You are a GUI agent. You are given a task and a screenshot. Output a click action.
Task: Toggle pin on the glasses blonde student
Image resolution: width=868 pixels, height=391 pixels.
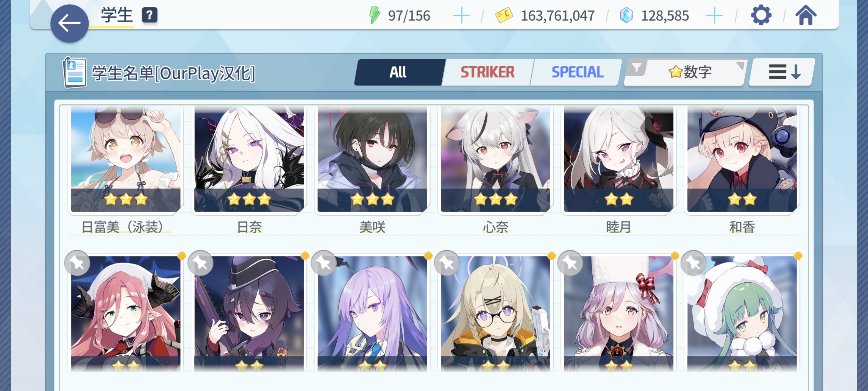447,263
